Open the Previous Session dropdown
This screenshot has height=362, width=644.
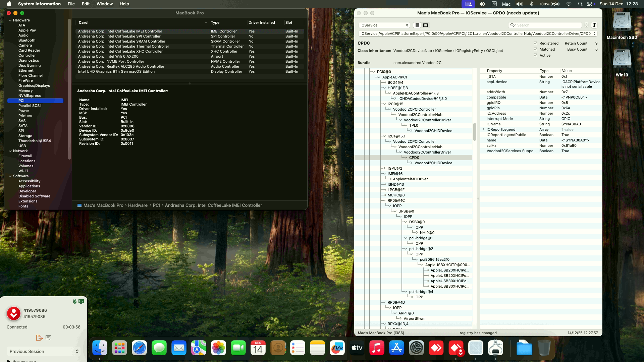[x=44, y=351]
